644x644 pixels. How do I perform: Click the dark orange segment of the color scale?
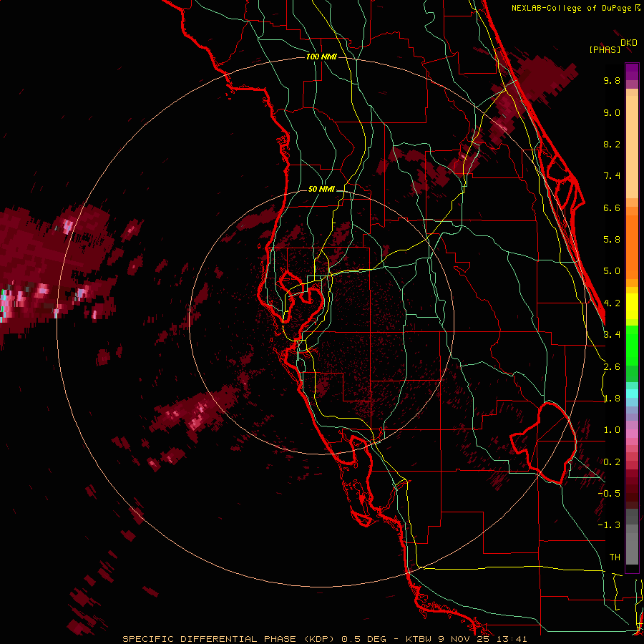point(632,246)
